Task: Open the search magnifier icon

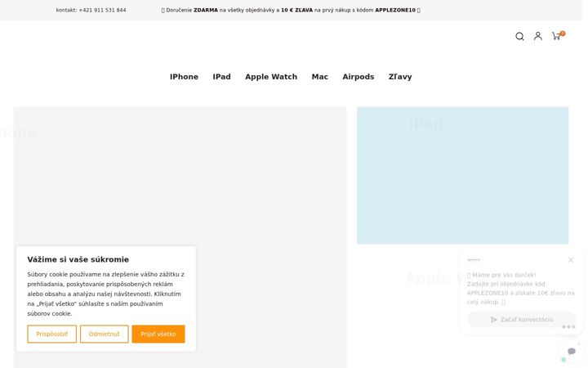Action: [519, 36]
